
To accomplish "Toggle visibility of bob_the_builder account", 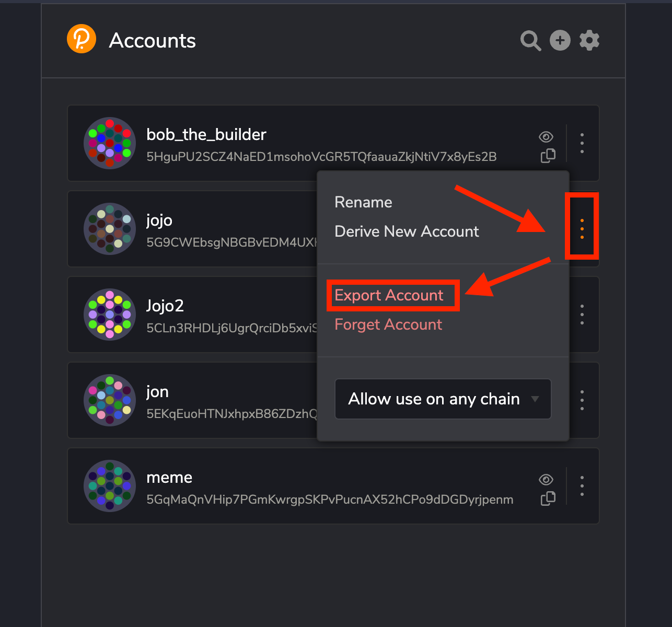I will click(546, 137).
